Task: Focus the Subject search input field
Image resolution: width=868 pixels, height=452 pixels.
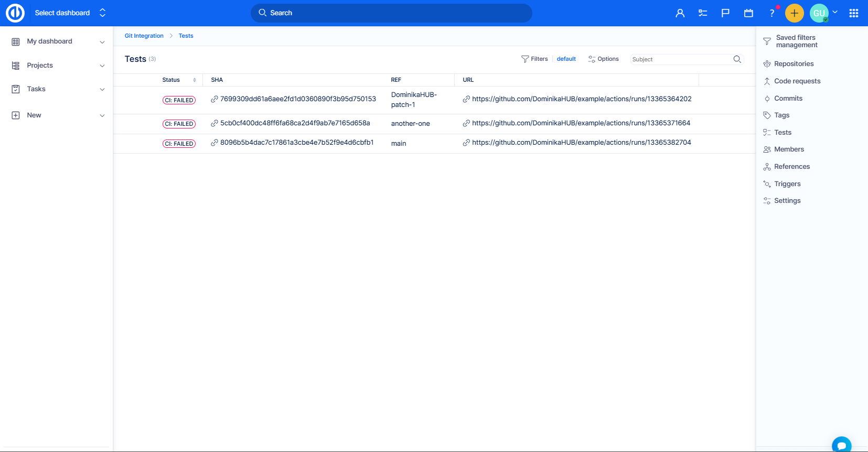Action: (x=680, y=59)
